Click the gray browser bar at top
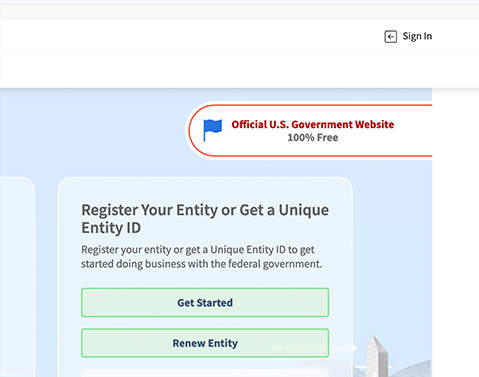The width and height of the screenshot is (479, 377). tap(239, 12)
